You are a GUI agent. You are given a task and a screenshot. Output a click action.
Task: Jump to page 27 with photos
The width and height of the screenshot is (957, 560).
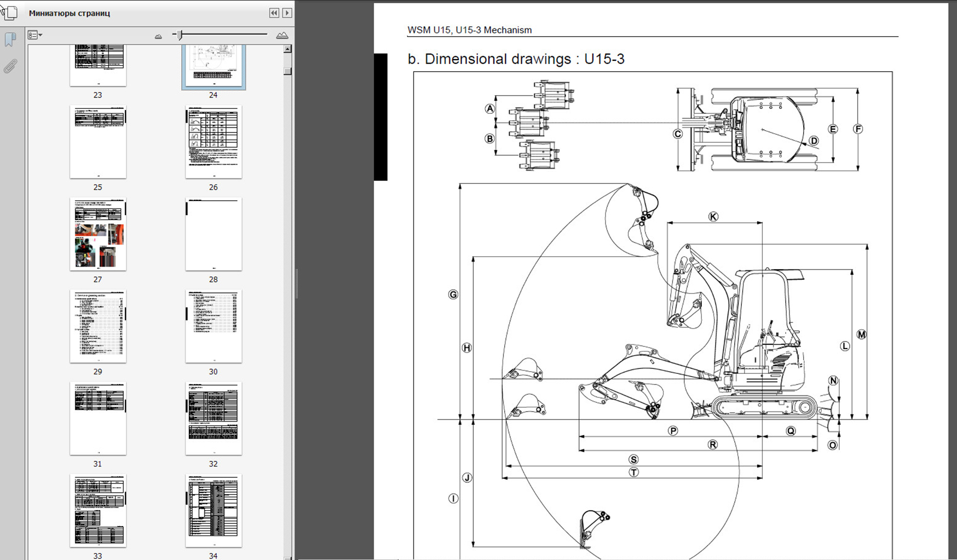click(98, 234)
